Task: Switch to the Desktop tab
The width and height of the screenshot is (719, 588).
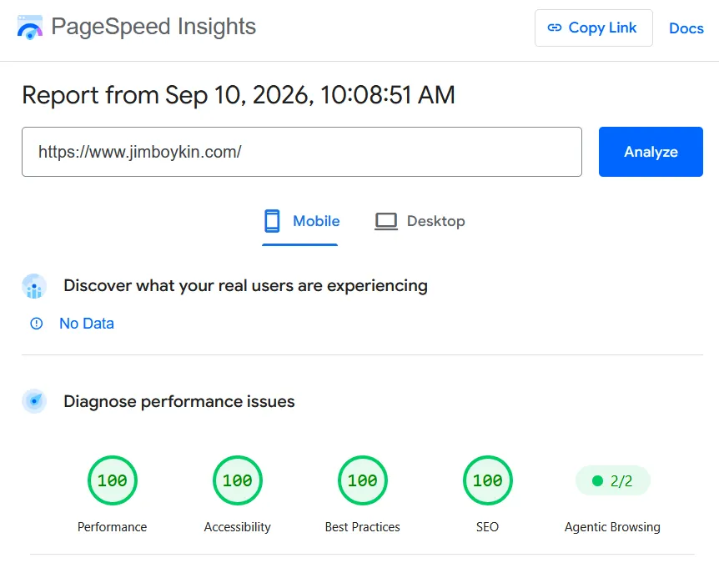Action: tap(420, 222)
